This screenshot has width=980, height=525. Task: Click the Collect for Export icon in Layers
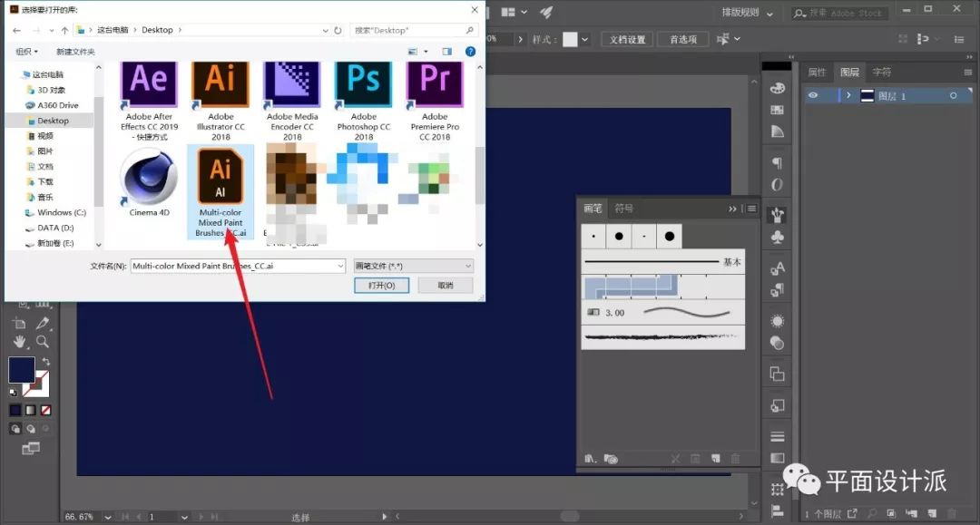point(852,514)
